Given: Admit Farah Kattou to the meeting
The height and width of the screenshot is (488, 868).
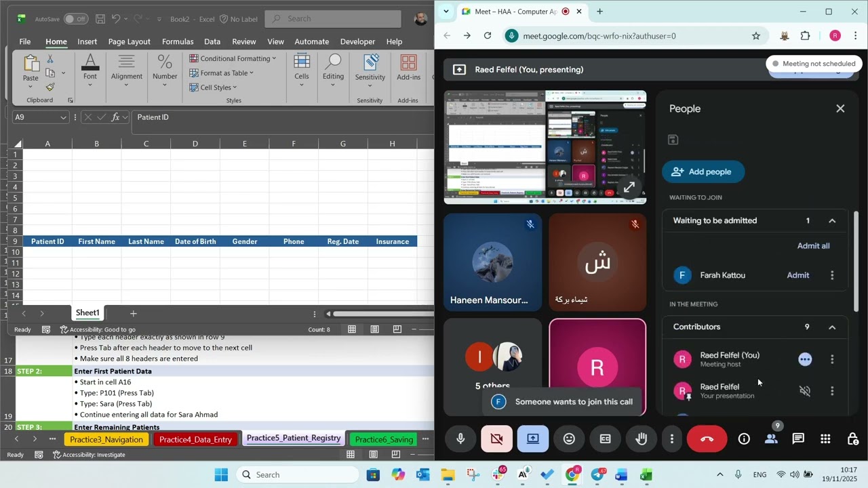Looking at the screenshot, I should tap(797, 275).
